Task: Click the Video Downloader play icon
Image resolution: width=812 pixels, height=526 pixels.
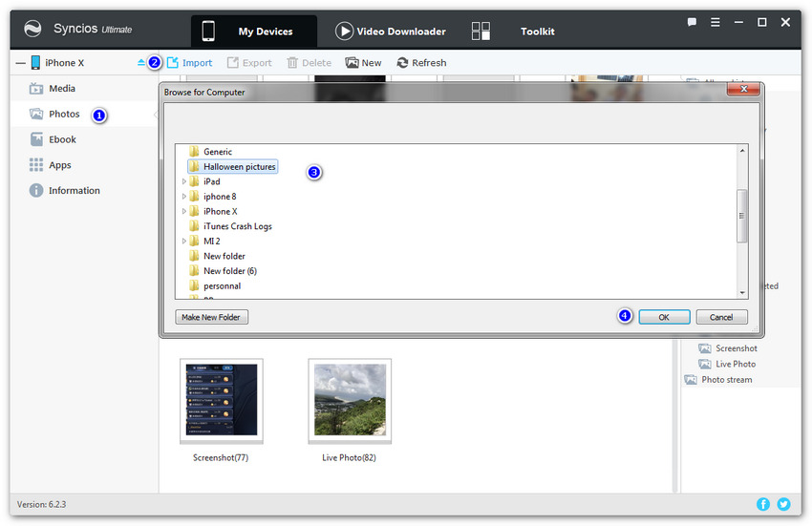Action: click(x=344, y=32)
